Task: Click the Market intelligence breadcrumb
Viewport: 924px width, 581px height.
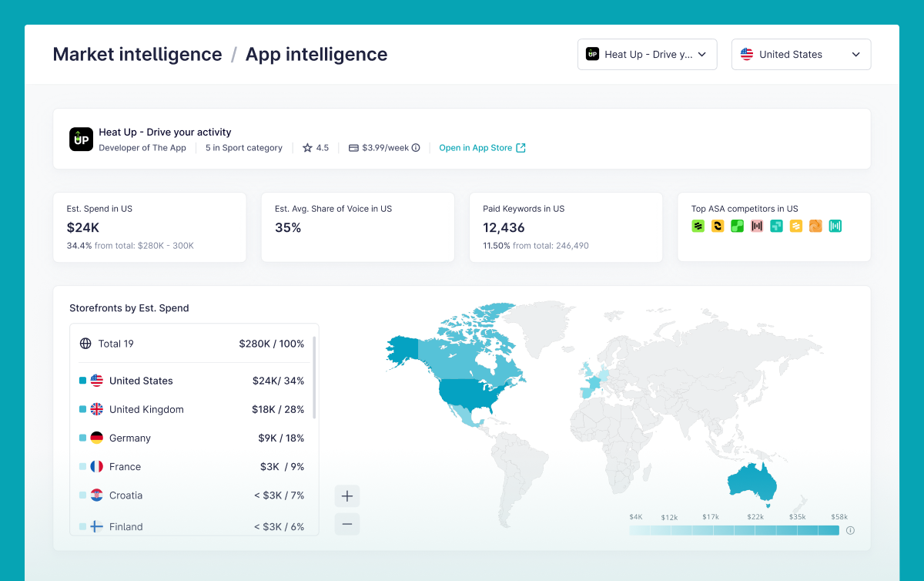Action: pyautogui.click(x=137, y=55)
